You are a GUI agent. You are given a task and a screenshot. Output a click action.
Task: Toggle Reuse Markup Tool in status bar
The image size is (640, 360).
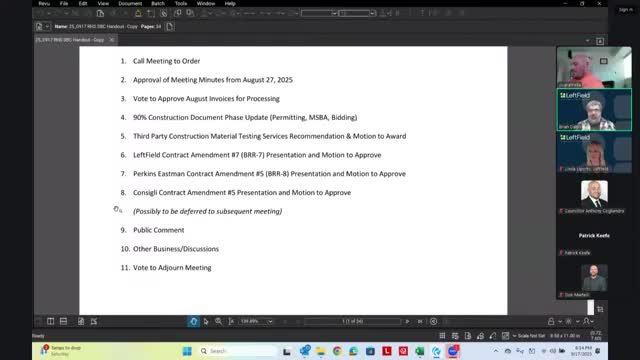493,336
